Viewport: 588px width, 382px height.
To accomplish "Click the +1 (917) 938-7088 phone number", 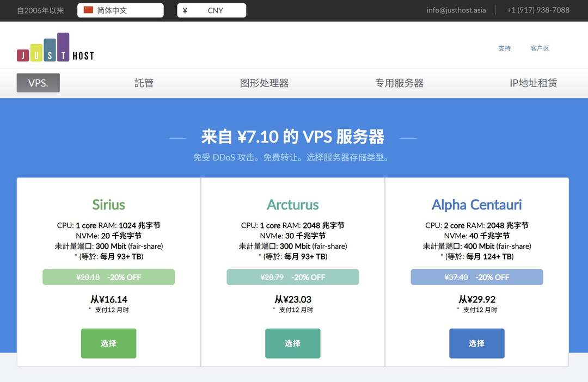I will point(538,10).
